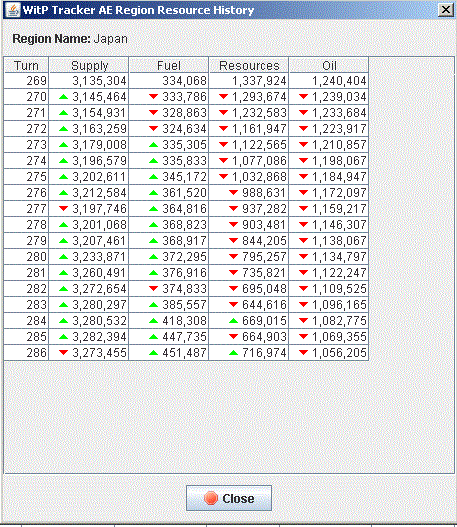The height and width of the screenshot is (527, 457).
Task: Select Oil value 1,109,525
Action: tap(339, 289)
